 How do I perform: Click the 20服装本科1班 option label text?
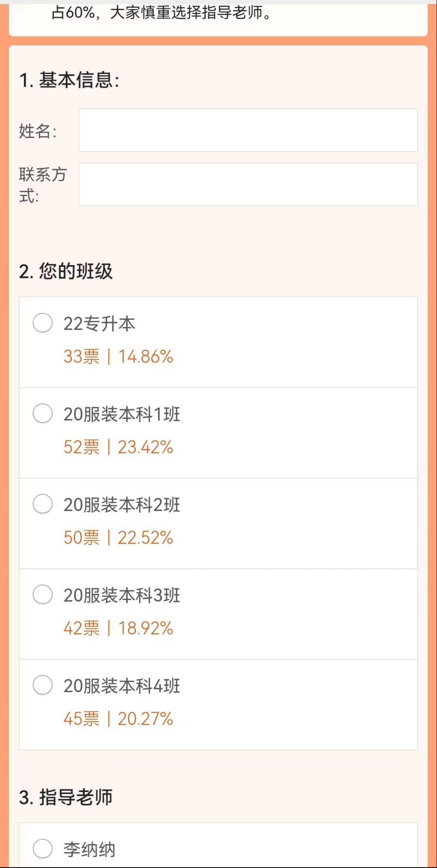click(122, 414)
